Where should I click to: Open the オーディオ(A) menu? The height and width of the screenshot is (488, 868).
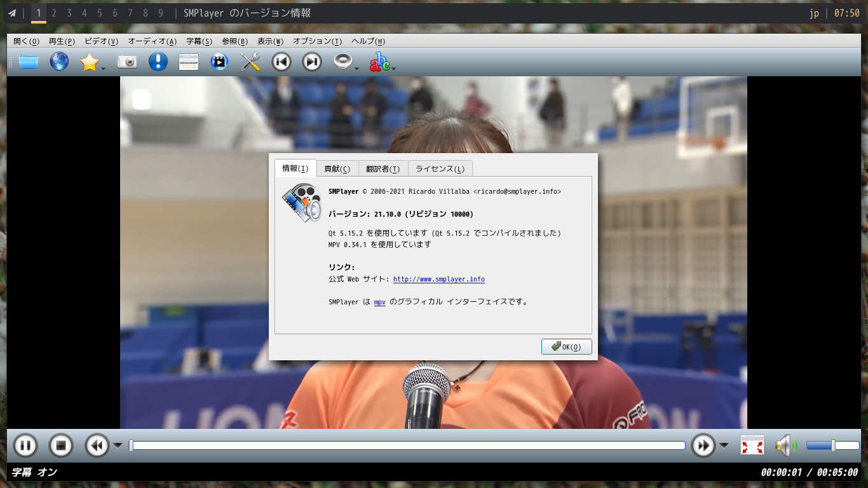point(152,41)
